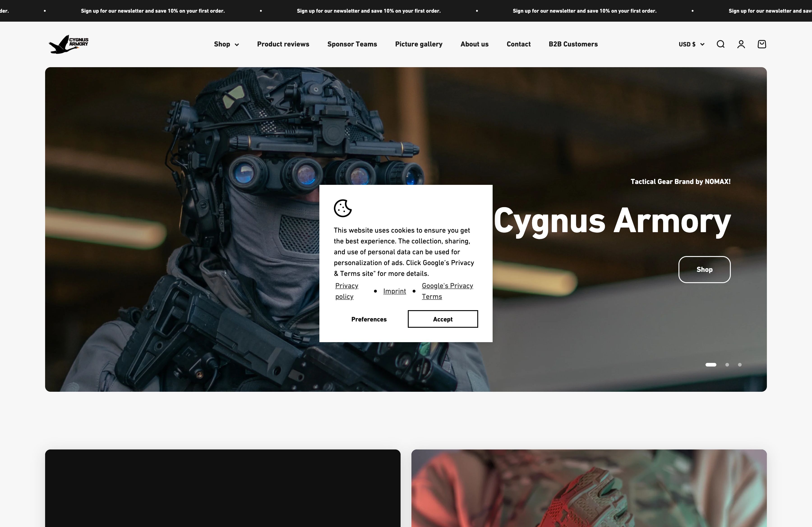View the shopping cart
The image size is (812, 527).
tap(761, 44)
